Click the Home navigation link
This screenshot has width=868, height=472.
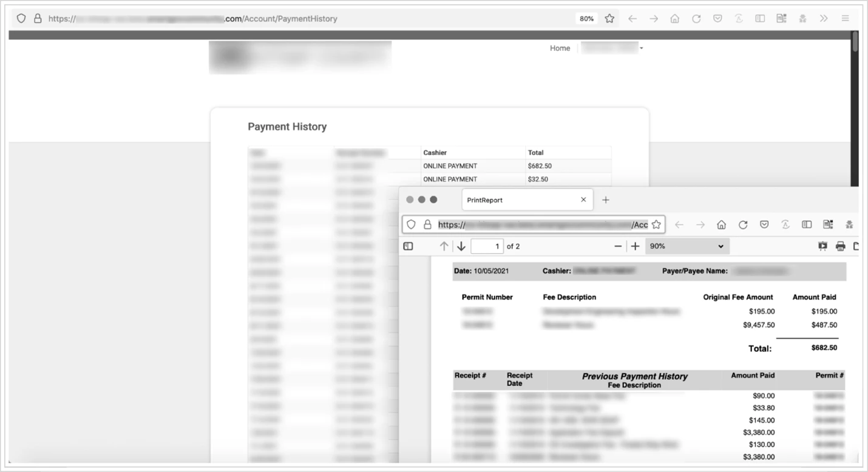click(x=560, y=49)
